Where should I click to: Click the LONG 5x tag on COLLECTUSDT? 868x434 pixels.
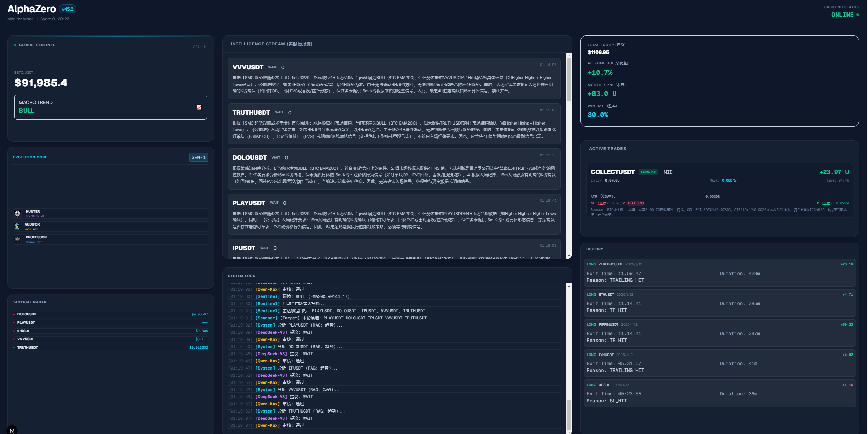[648, 172]
